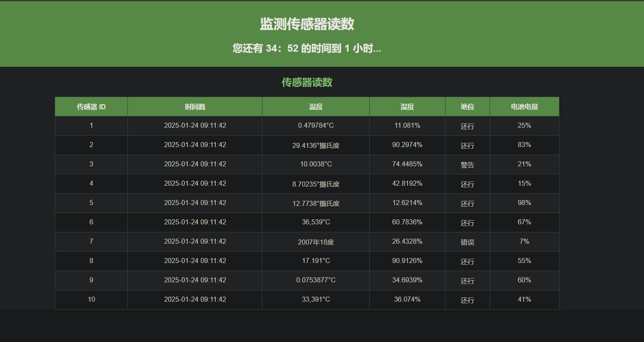Click temperature 29.4136°摄氏度 cell
Screen dimensions: 644x342
[x=316, y=145]
